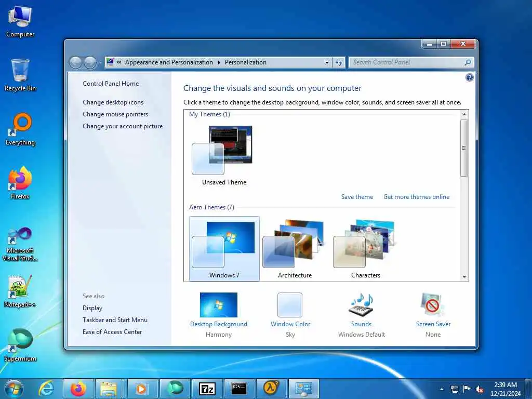Switch to Control Panel taskbar button
This screenshot has height=399, width=532.
click(x=303, y=389)
